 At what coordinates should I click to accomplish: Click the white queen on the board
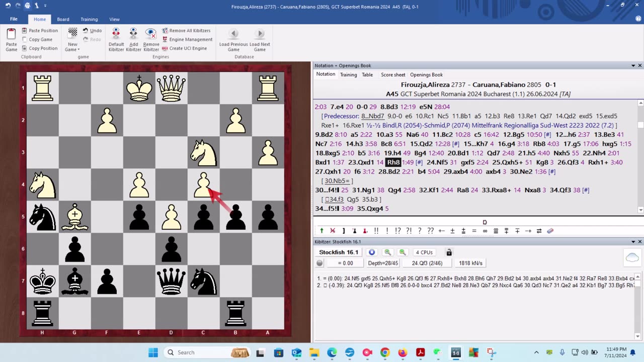point(172,89)
